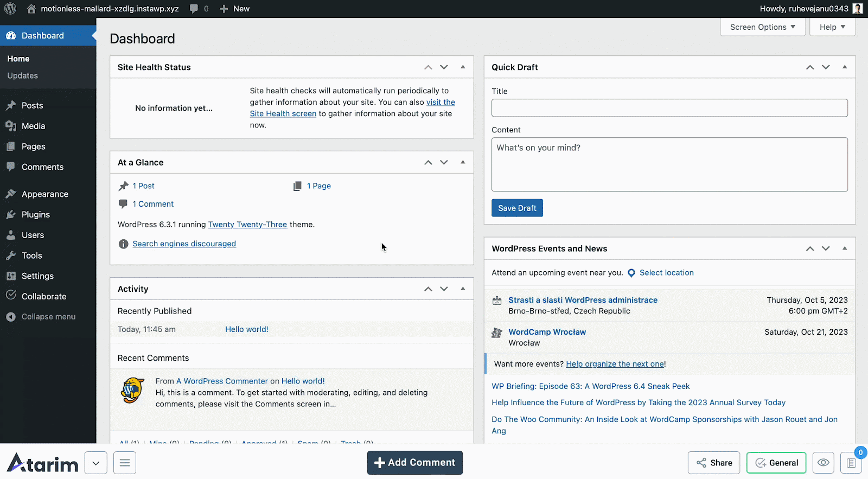The width and height of the screenshot is (868, 479).
Task: Click the commenter avatar in Recent Comments
Action: (132, 391)
